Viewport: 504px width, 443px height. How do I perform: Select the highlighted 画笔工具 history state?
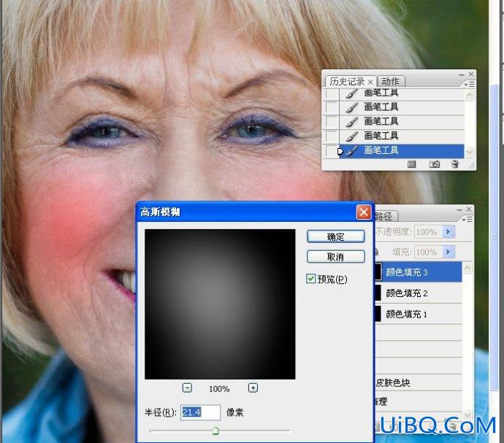[401, 150]
